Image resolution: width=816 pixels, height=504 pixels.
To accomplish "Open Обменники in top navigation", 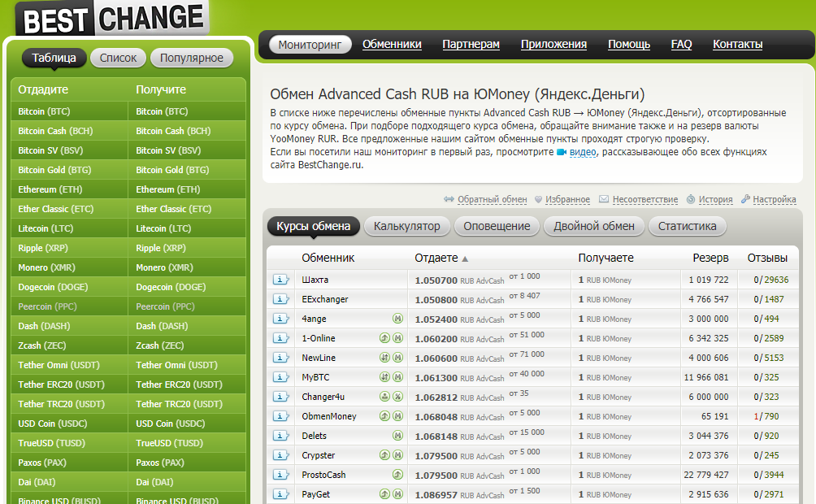I will pyautogui.click(x=392, y=44).
